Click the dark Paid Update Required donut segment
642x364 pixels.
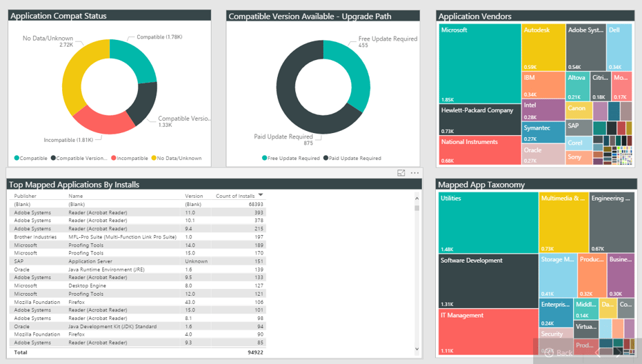293,102
